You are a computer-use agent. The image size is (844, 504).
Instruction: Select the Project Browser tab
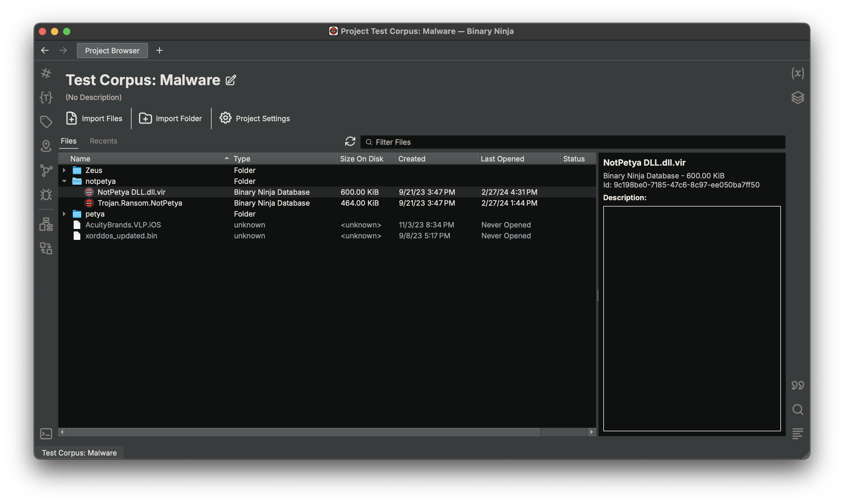click(x=112, y=51)
